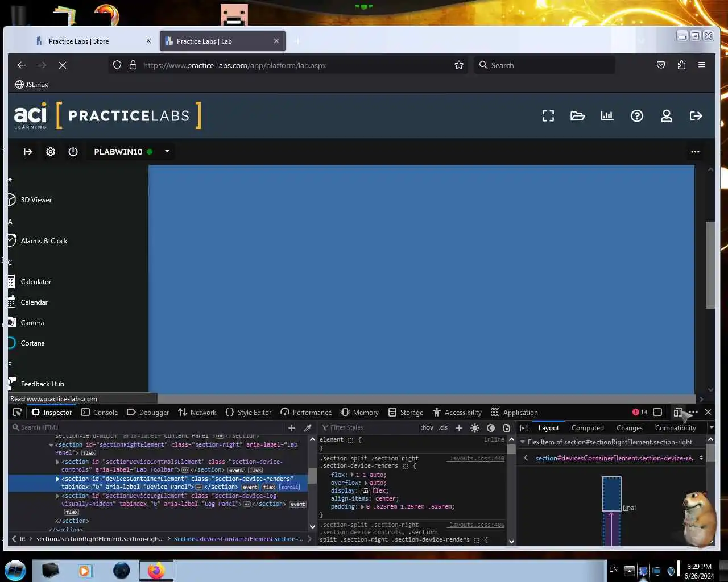Pick color with the eyedropper icon

pyautogui.click(x=308, y=428)
